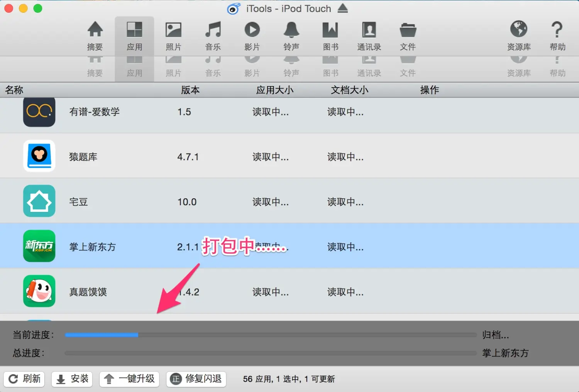
Task: Select the 掌上新东方 row name
Action: pos(93,247)
